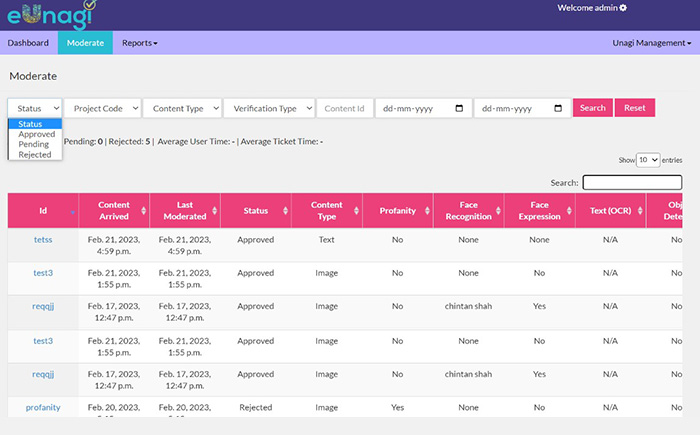Sort table by Status column
This screenshot has height=435, width=700.
coord(285,211)
